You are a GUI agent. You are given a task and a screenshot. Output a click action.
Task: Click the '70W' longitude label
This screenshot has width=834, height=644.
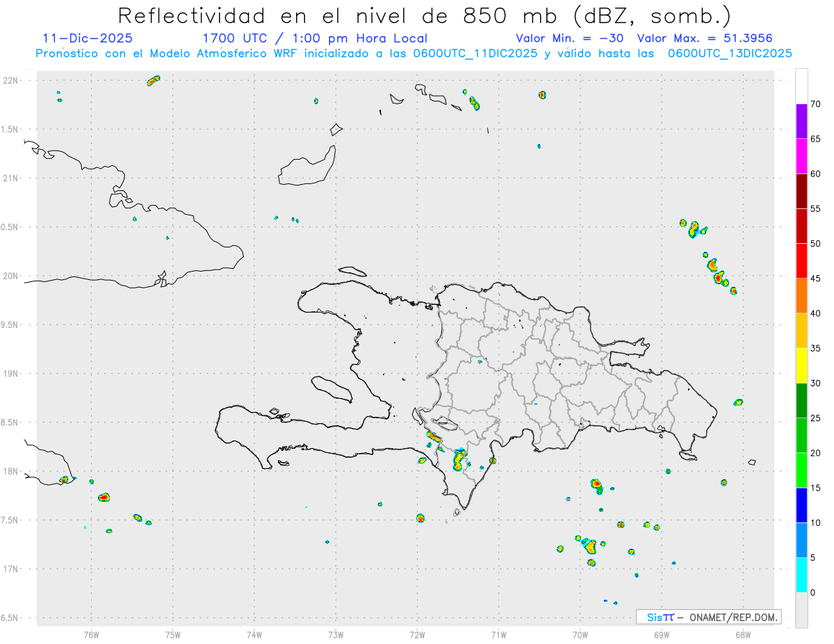click(580, 634)
